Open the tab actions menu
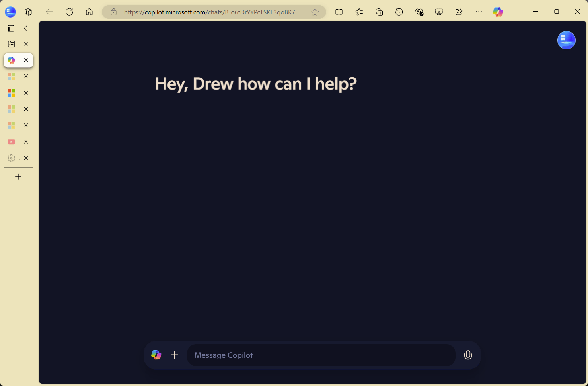588x386 pixels. point(11,28)
